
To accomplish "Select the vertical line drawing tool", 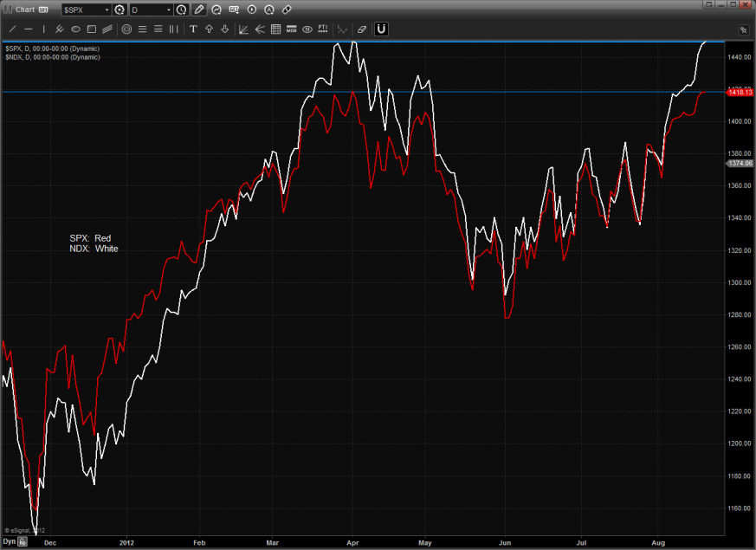I will pyautogui.click(x=44, y=29).
